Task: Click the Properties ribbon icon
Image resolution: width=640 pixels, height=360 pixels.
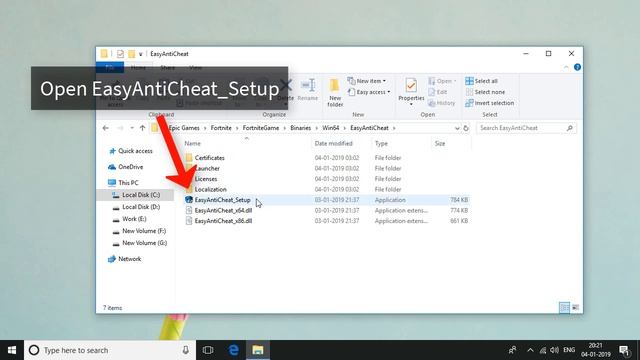Action: tap(411, 92)
